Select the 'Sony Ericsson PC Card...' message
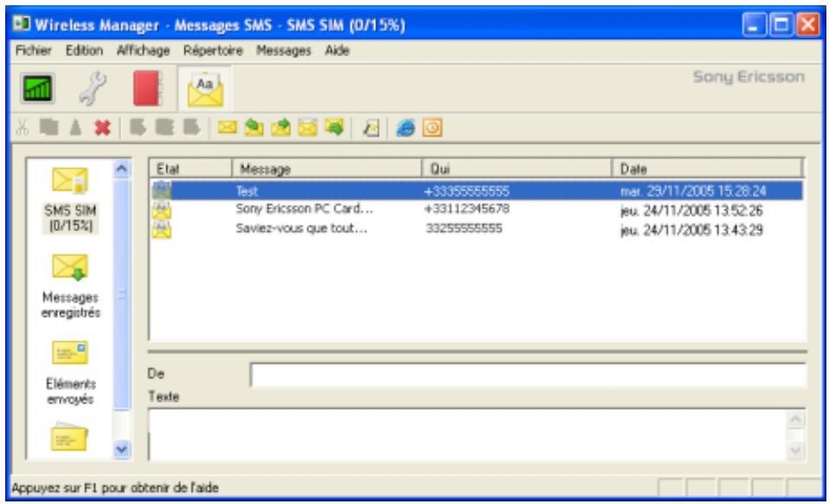This screenshot has width=829, height=504. coord(305,209)
